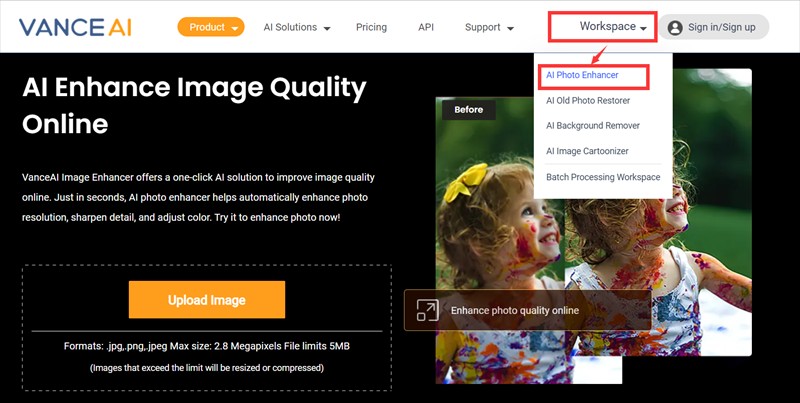Click the Before label on photo
Image resolution: width=800 pixels, height=403 pixels.
click(468, 110)
